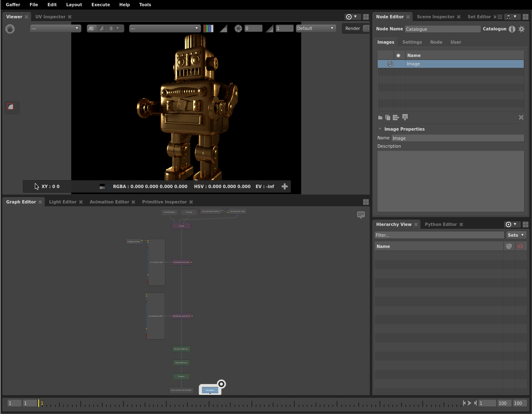Click the hand pan tool in Viewer
532x414 pixels.
(10, 29)
